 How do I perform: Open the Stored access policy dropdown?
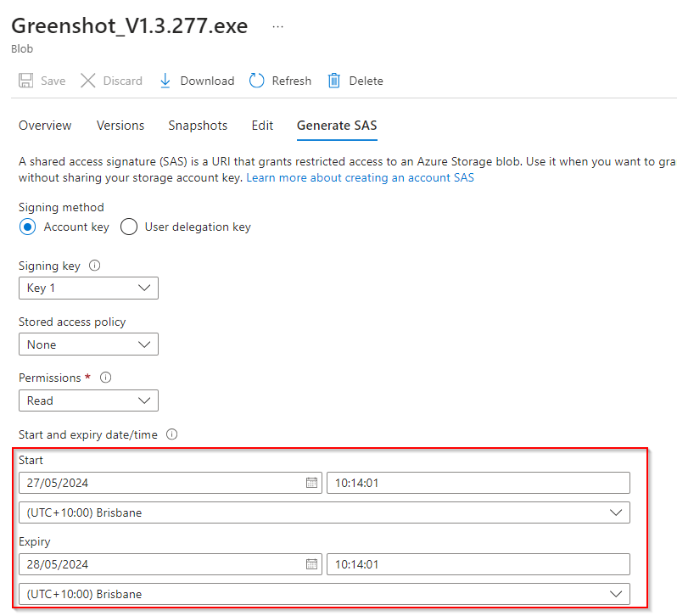click(88, 344)
